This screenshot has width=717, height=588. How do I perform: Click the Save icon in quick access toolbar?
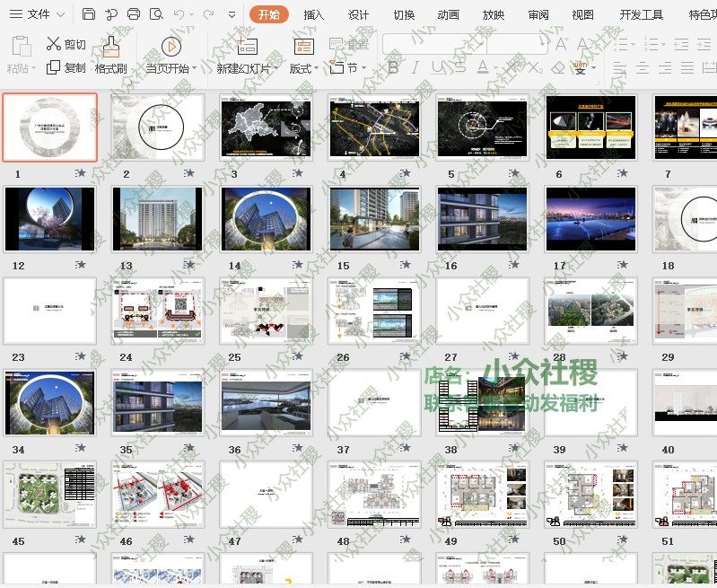pos(88,14)
